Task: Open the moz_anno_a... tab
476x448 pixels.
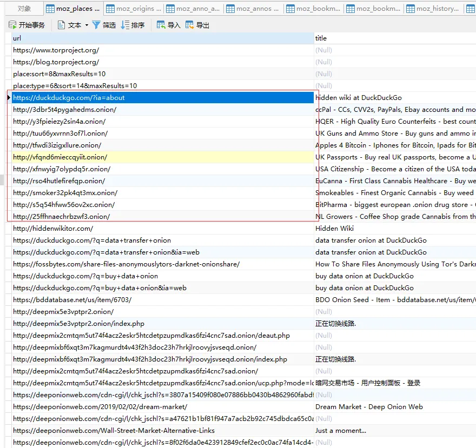Action: click(193, 9)
